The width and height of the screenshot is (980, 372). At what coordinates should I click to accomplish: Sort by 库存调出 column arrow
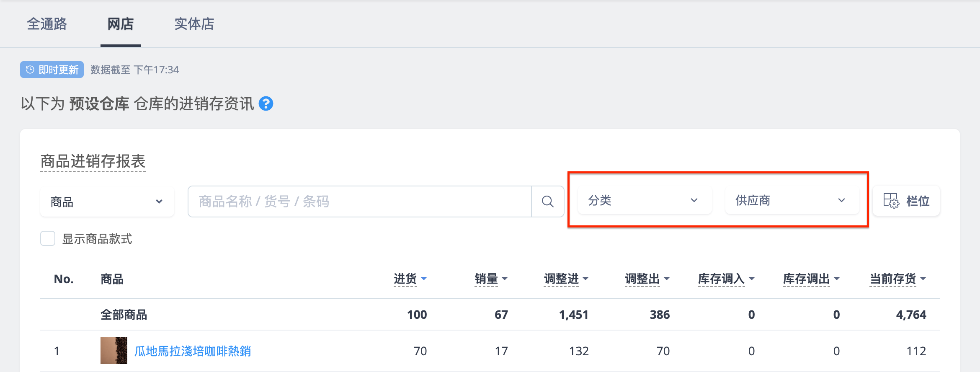coord(837,279)
